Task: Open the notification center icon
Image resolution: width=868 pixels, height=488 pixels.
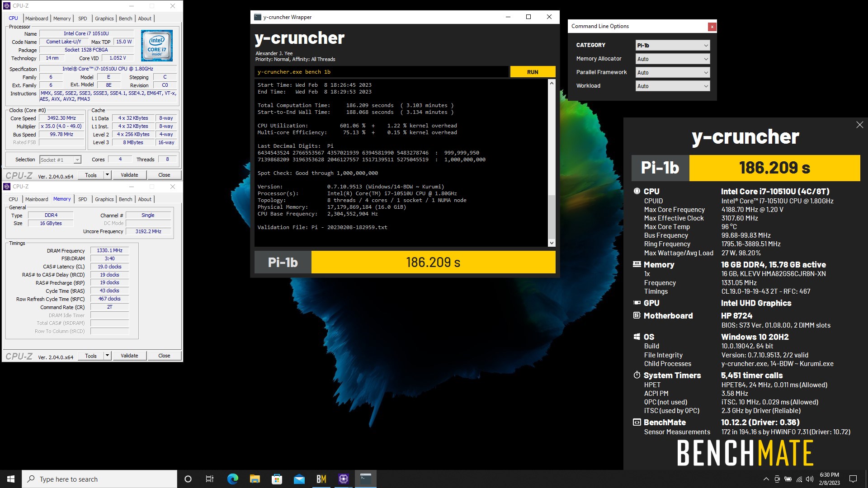Action: pyautogui.click(x=853, y=479)
